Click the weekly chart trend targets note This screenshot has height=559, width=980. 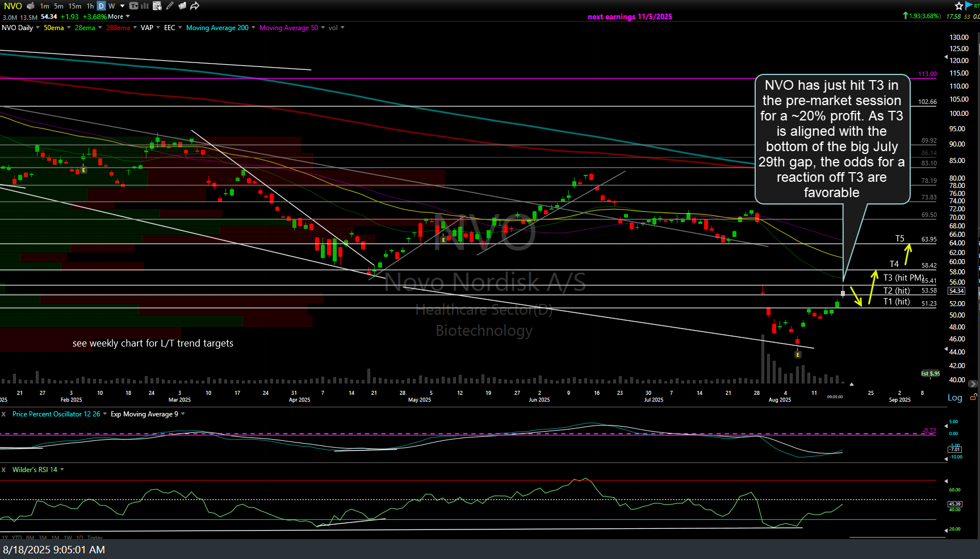(153, 343)
